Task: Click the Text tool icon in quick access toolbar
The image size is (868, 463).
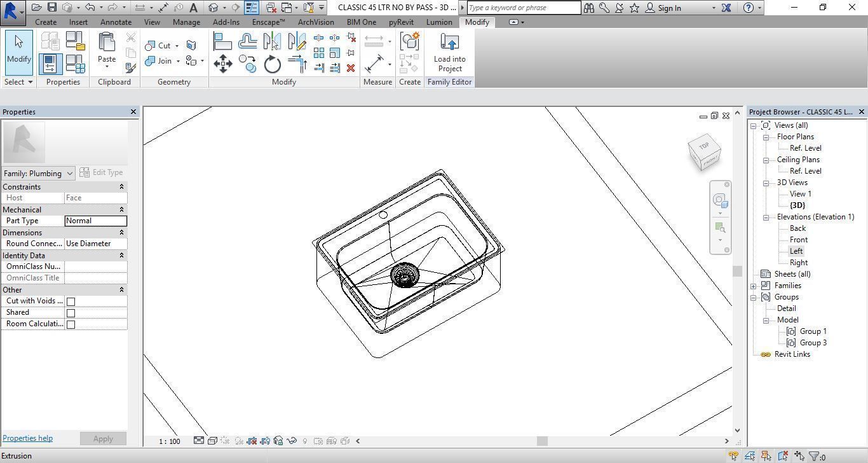Action: [193, 8]
